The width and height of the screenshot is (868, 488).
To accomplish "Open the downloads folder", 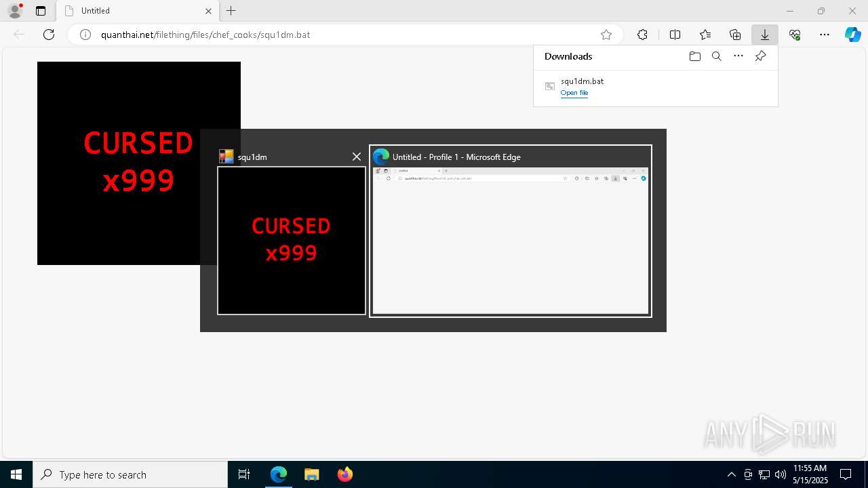I will click(x=694, y=56).
